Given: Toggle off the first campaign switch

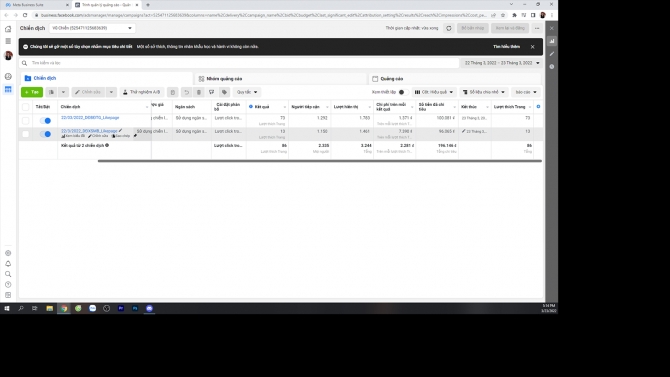Looking at the screenshot, I should pos(45,121).
